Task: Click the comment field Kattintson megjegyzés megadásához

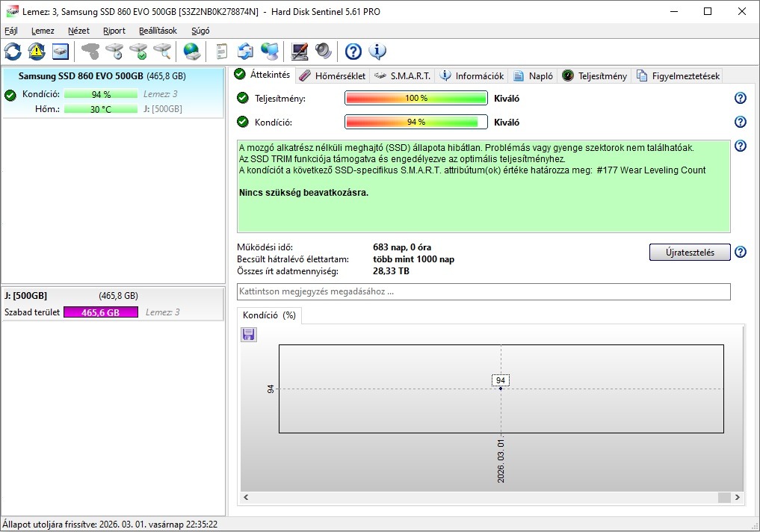Action: coord(484,291)
